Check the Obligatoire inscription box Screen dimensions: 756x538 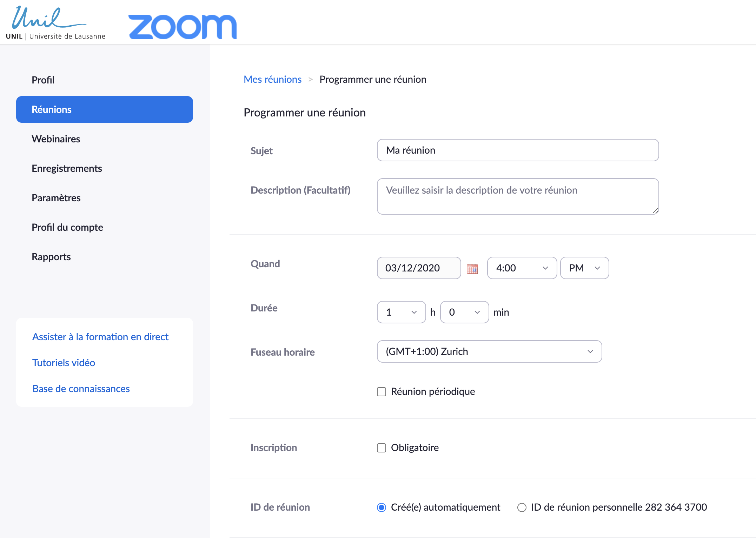click(x=382, y=448)
